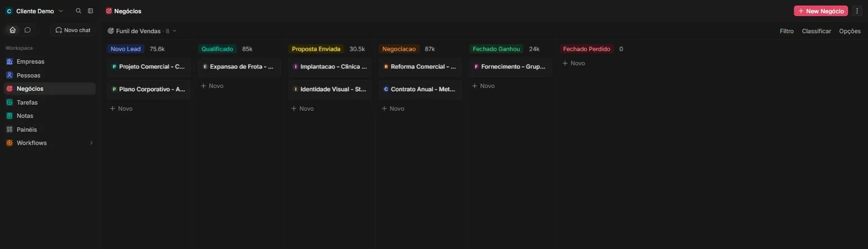Open the Fornecimento - Grup deal card
Image resolution: width=868 pixels, height=249 pixels.
510,66
